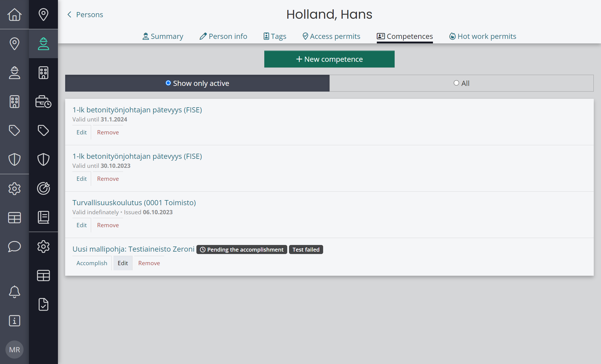Open the home icon in the left sidebar
The height and width of the screenshot is (364, 601).
pyautogui.click(x=14, y=14)
